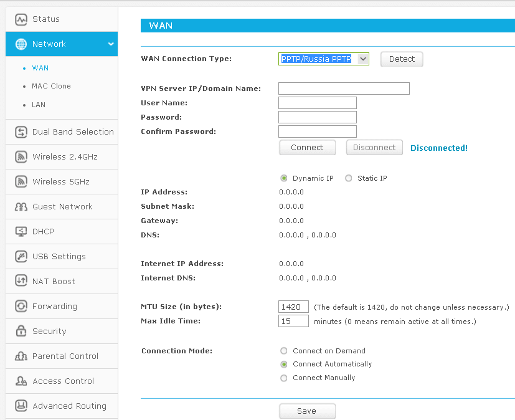Click the Forwarding circular arrow icon
The image size is (515, 420).
(21, 307)
